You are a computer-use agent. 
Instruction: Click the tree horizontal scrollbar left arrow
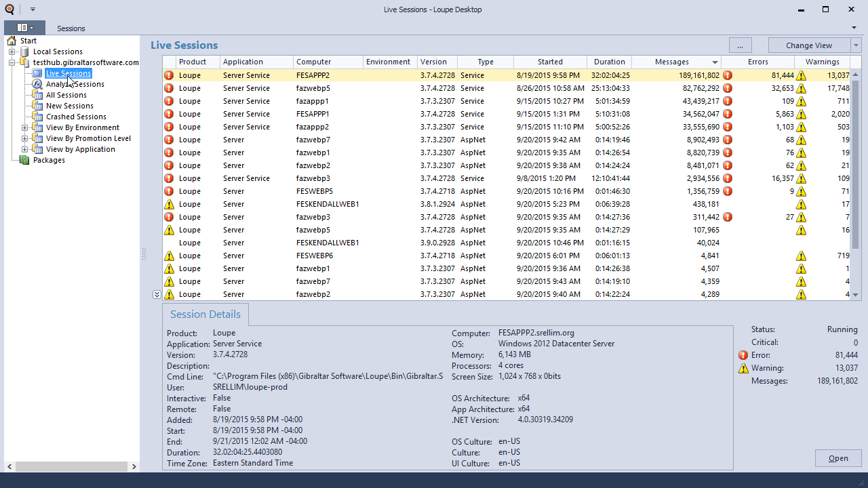coord(9,466)
